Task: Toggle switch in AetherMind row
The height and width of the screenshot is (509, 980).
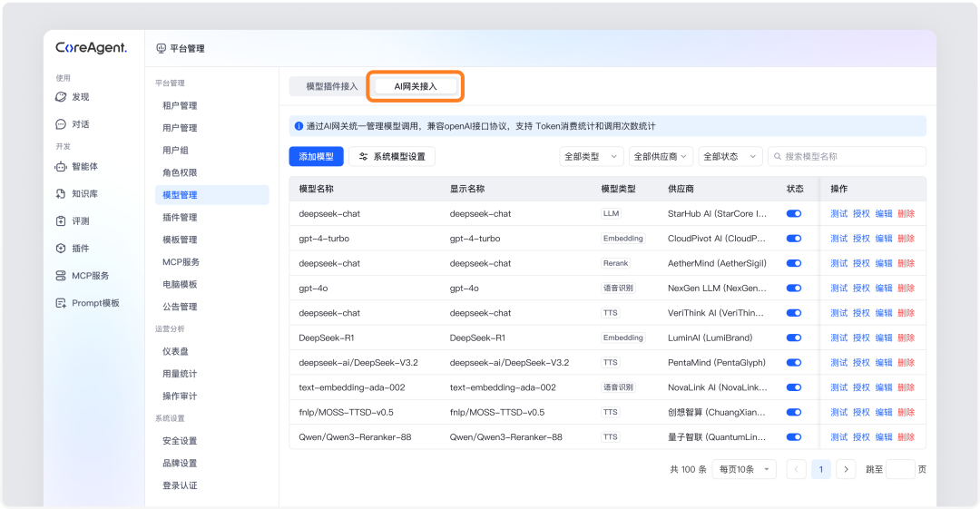Action: pyautogui.click(x=794, y=263)
